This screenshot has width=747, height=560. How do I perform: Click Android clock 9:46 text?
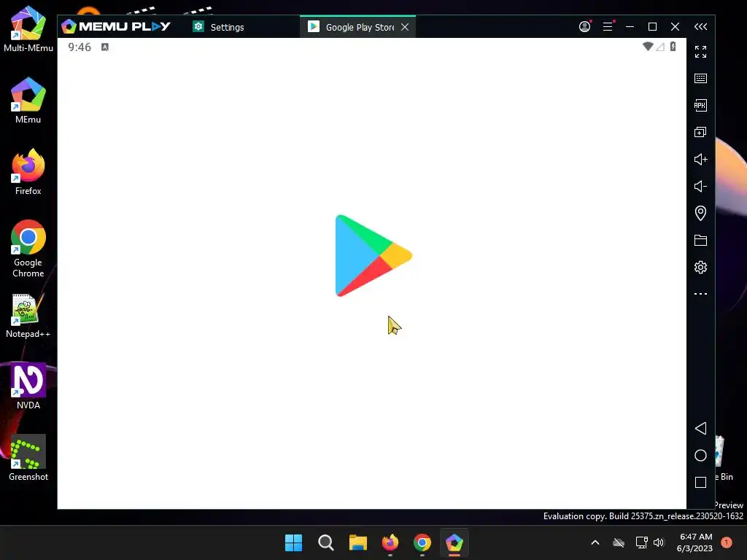pyautogui.click(x=79, y=47)
